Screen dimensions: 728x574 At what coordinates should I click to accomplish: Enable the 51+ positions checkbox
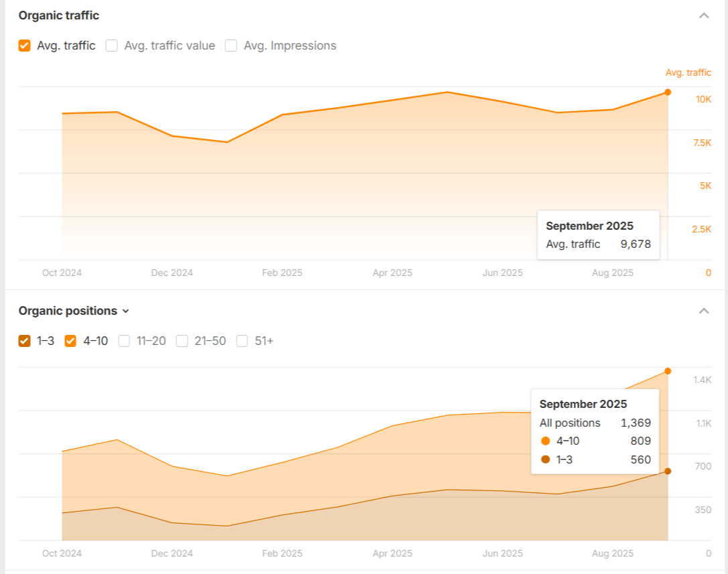(x=242, y=341)
